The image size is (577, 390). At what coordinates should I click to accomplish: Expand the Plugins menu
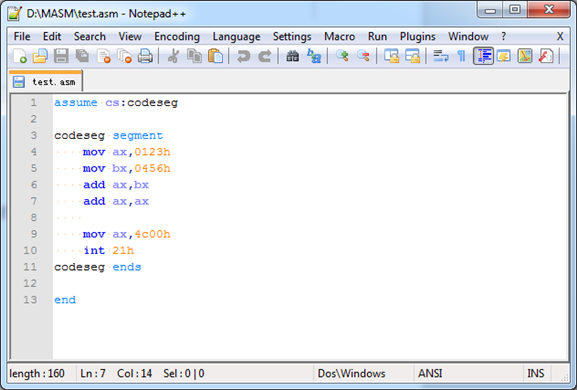point(417,36)
